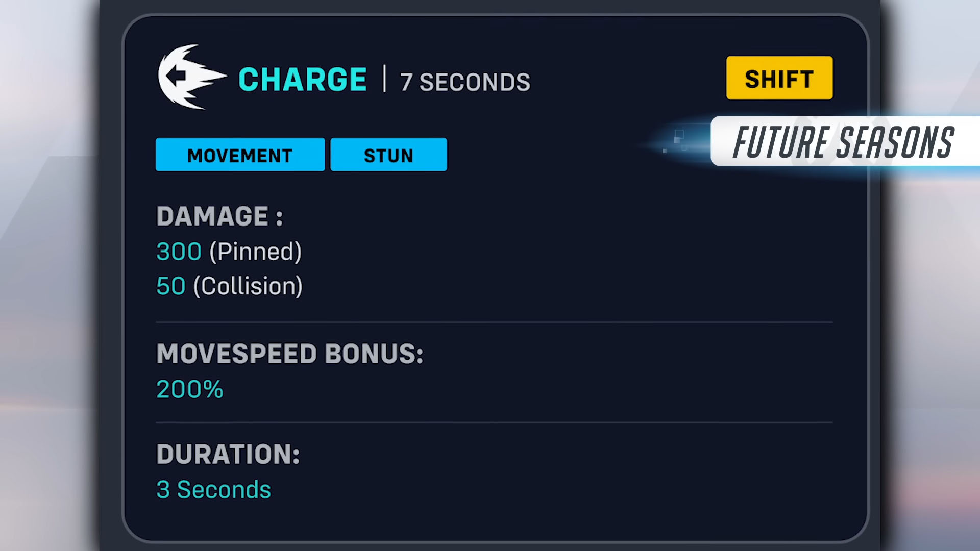
Task: Select the STUN tag
Action: tap(388, 155)
